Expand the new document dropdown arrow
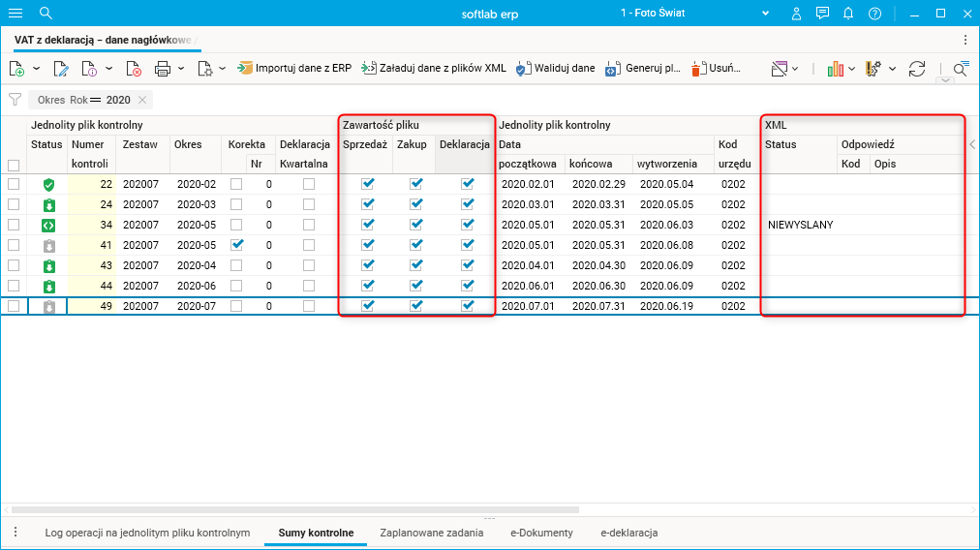The height and width of the screenshot is (550, 980). click(36, 68)
